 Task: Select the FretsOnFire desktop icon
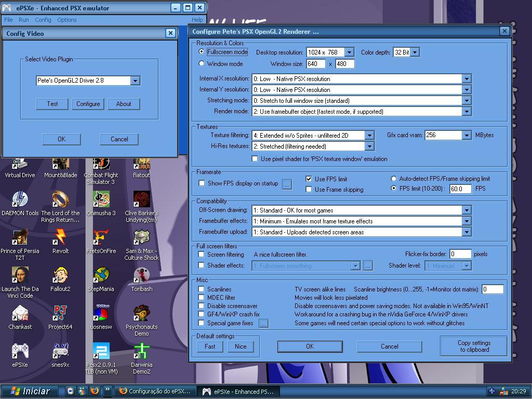click(x=101, y=242)
